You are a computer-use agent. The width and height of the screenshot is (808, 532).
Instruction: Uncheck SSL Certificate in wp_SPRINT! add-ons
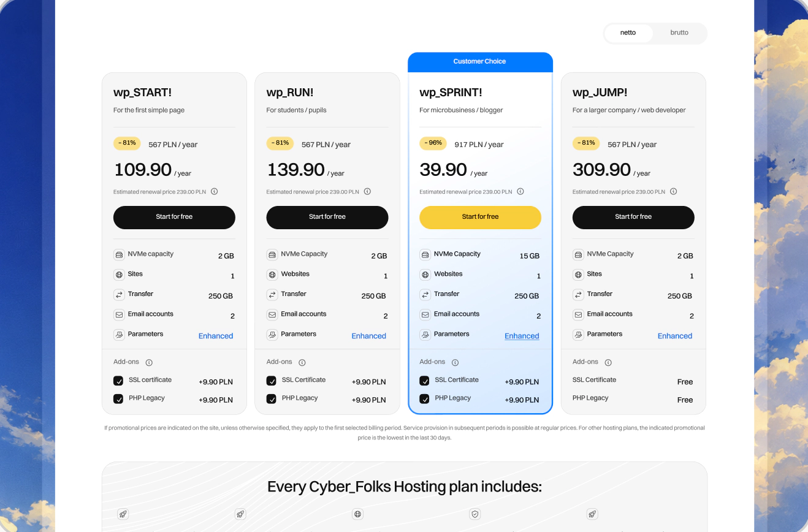coord(424,381)
